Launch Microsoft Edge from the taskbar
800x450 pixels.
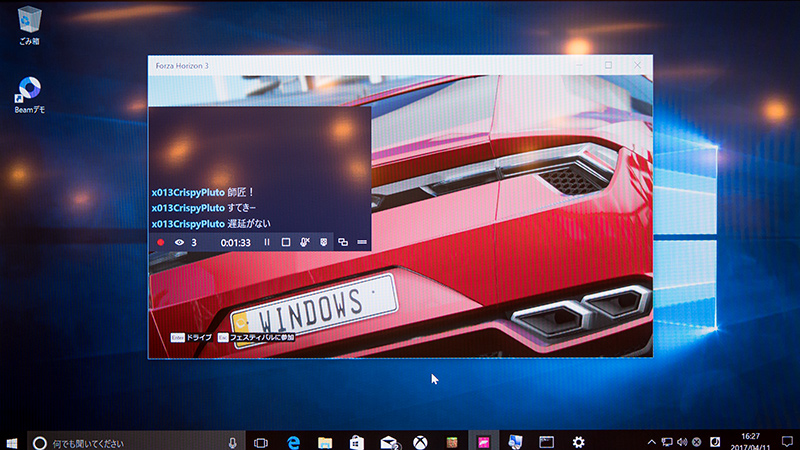pos(293,442)
